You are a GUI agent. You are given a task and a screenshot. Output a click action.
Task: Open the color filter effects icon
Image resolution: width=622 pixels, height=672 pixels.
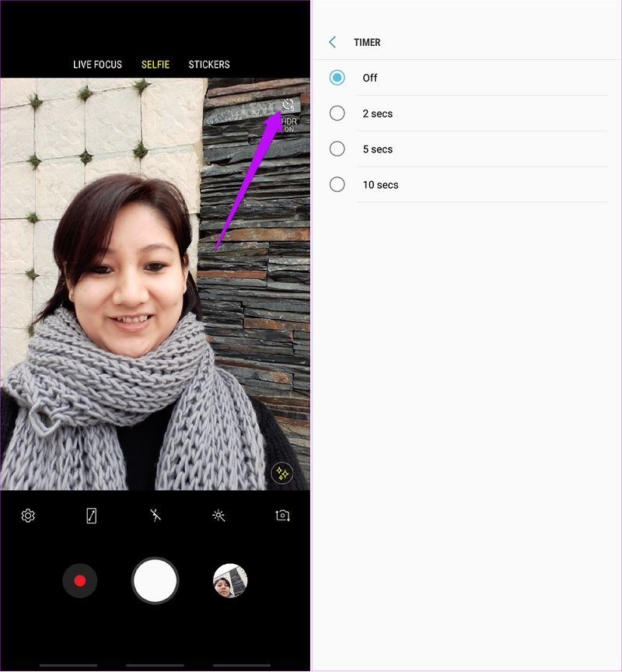coord(218,516)
